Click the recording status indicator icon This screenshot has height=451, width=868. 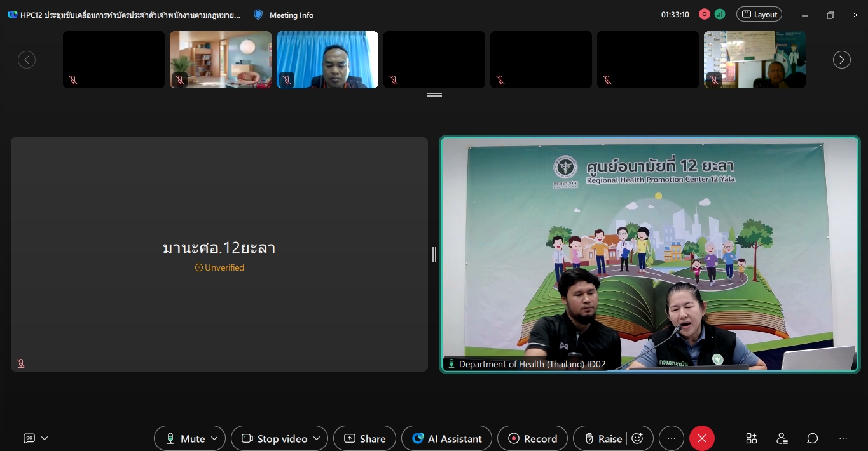click(704, 14)
